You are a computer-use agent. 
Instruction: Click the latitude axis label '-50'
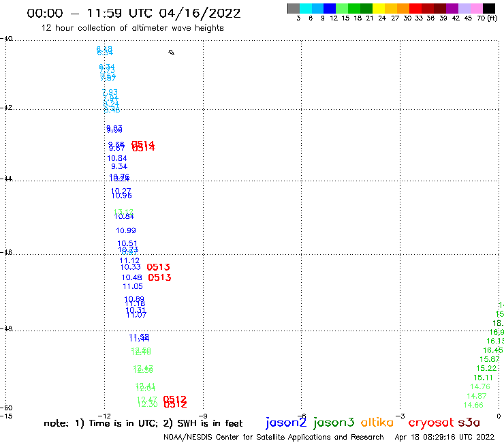tap(6, 408)
